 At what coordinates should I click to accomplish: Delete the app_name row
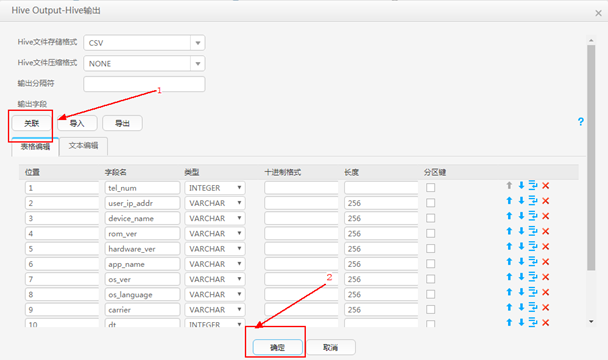[546, 262]
